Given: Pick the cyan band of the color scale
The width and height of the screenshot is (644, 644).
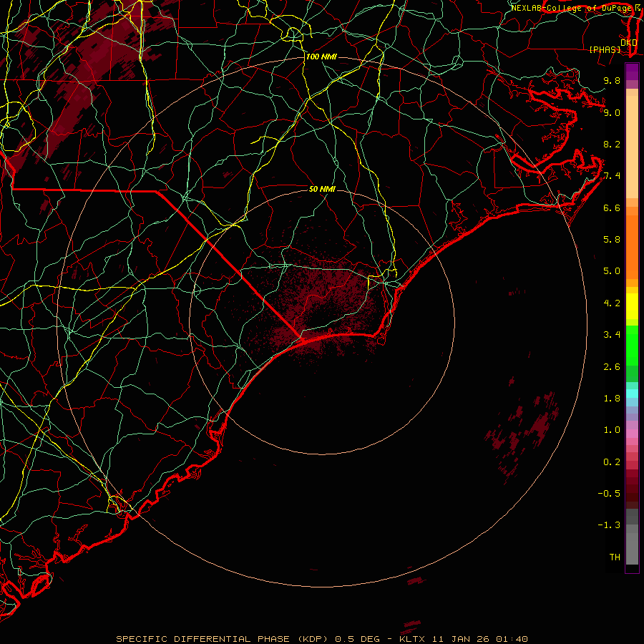Looking at the screenshot, I should point(632,394).
